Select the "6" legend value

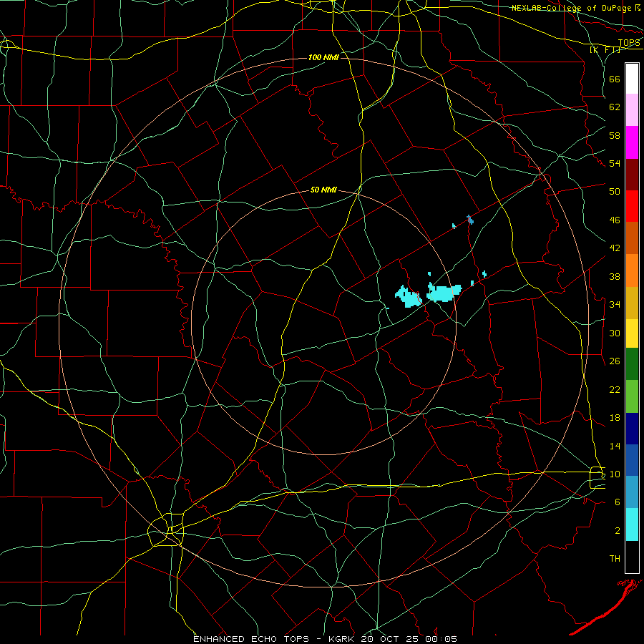(618, 502)
